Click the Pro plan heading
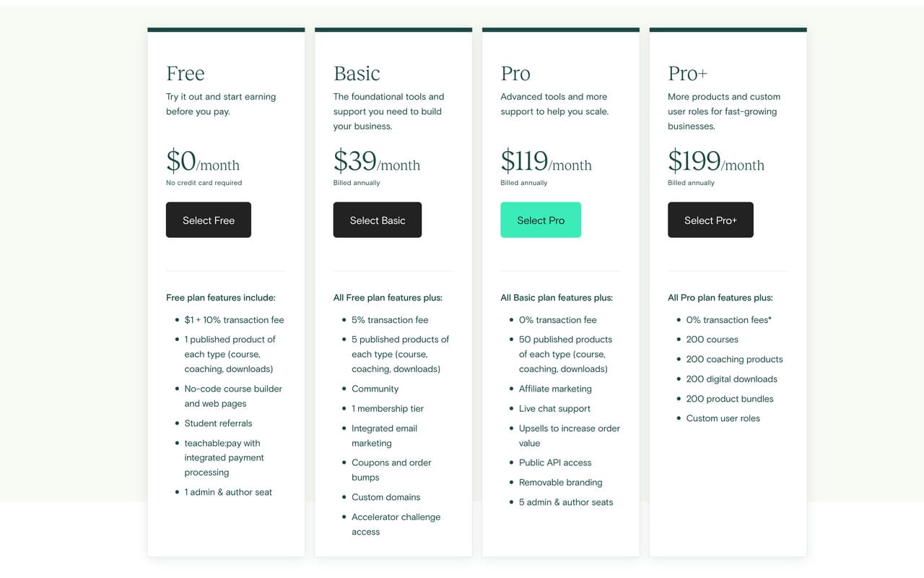The image size is (924, 578). coord(515,73)
